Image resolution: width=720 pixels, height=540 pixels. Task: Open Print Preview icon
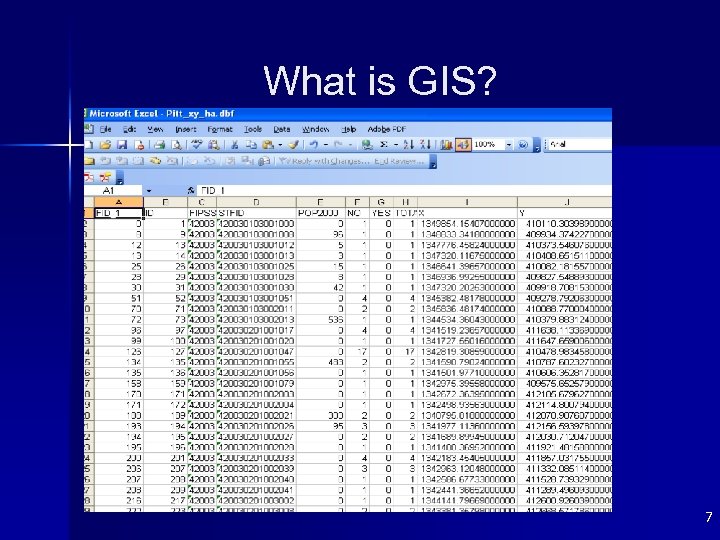point(176,145)
